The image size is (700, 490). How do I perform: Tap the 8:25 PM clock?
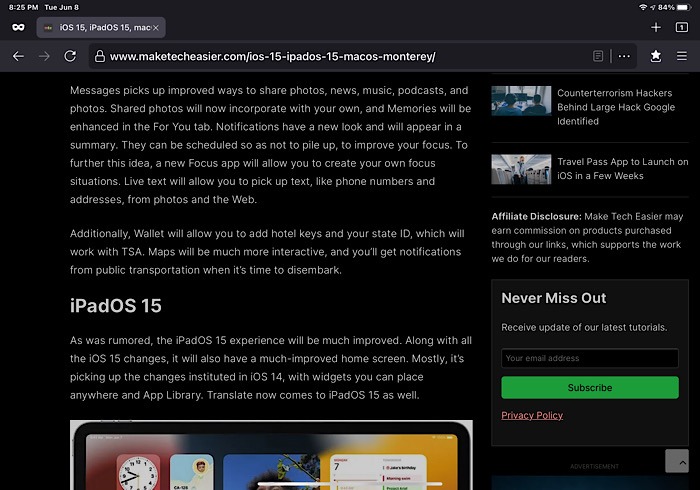pyautogui.click(x=23, y=7)
